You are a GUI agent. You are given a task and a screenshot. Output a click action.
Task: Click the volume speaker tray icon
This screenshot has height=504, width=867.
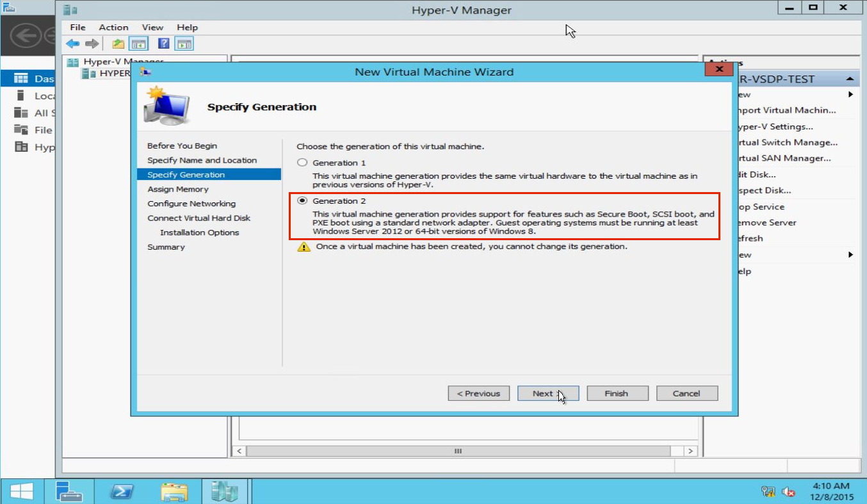(x=788, y=492)
